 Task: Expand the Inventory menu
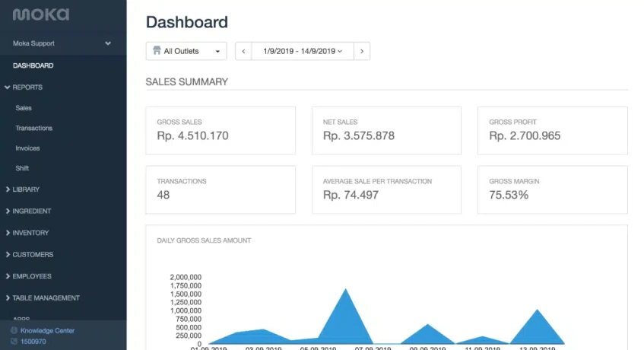click(30, 233)
